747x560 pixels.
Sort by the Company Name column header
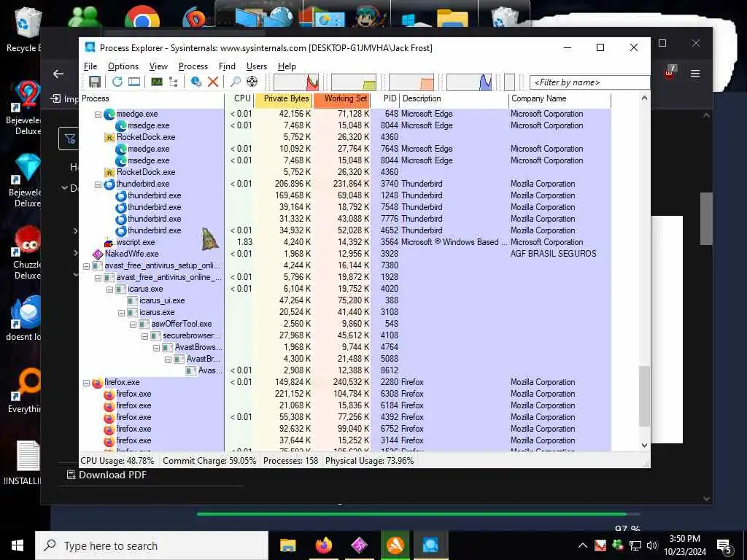coord(560,98)
